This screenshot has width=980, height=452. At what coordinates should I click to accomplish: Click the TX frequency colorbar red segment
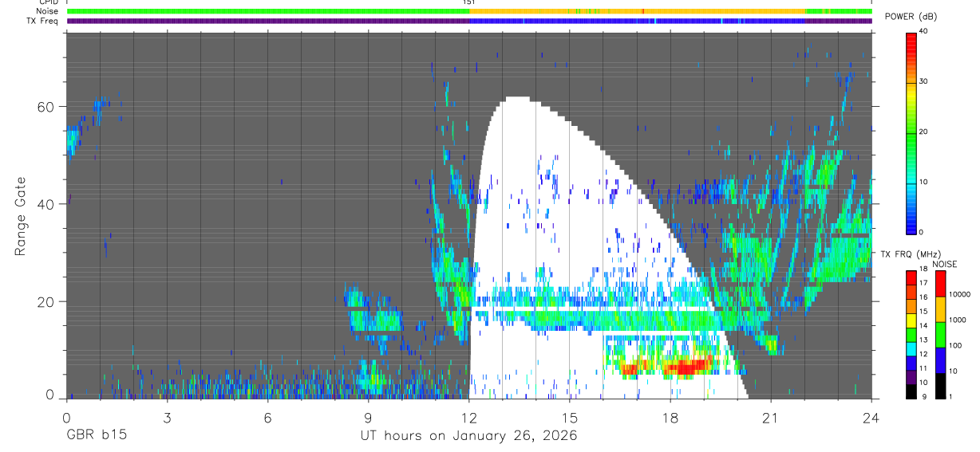(911, 277)
